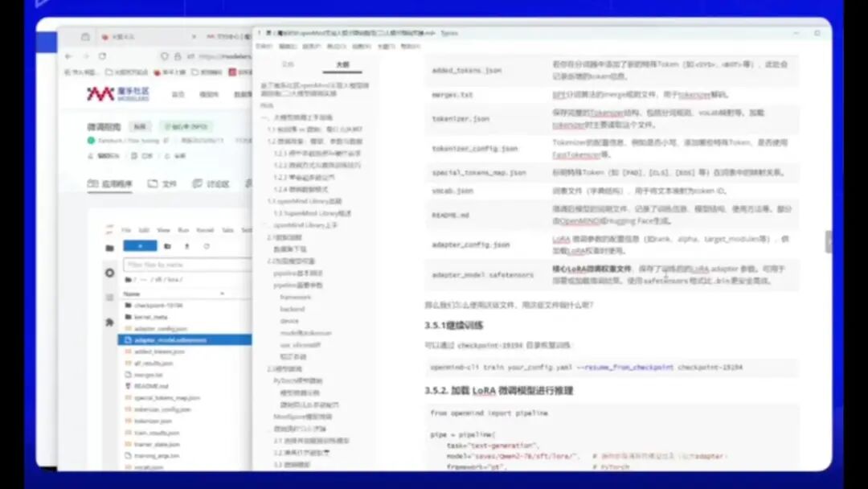
Task: Open the JupyterLab Tabs menu
Action: (227, 230)
